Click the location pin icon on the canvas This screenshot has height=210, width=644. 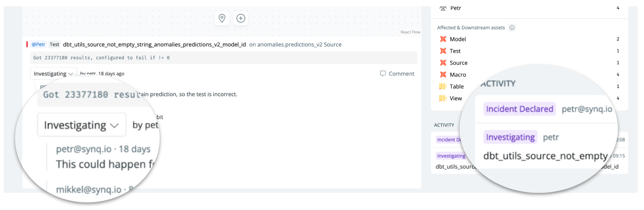[x=222, y=18]
